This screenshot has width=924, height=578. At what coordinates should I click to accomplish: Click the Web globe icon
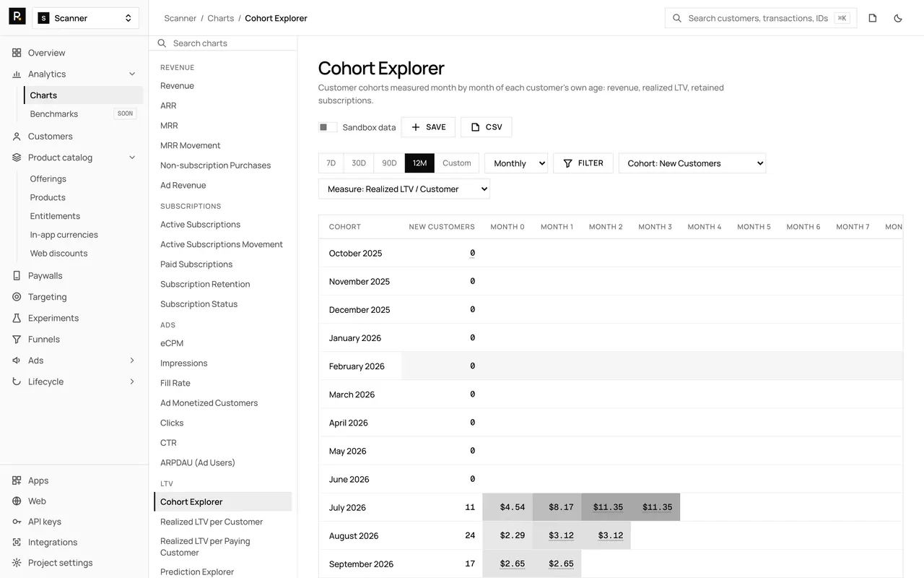coord(17,501)
